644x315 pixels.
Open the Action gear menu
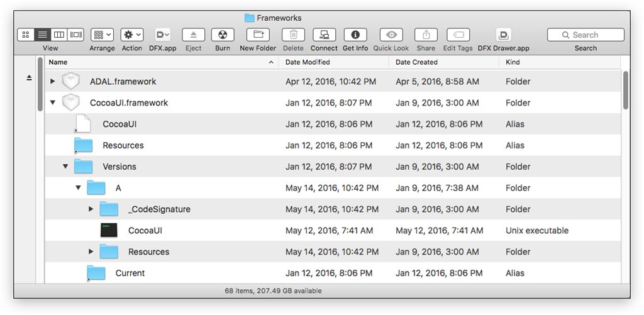132,35
